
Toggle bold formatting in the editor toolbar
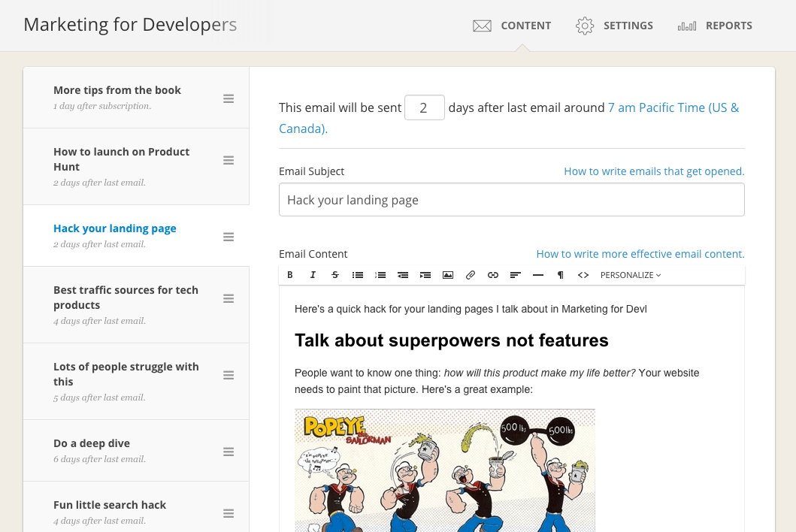click(x=290, y=275)
